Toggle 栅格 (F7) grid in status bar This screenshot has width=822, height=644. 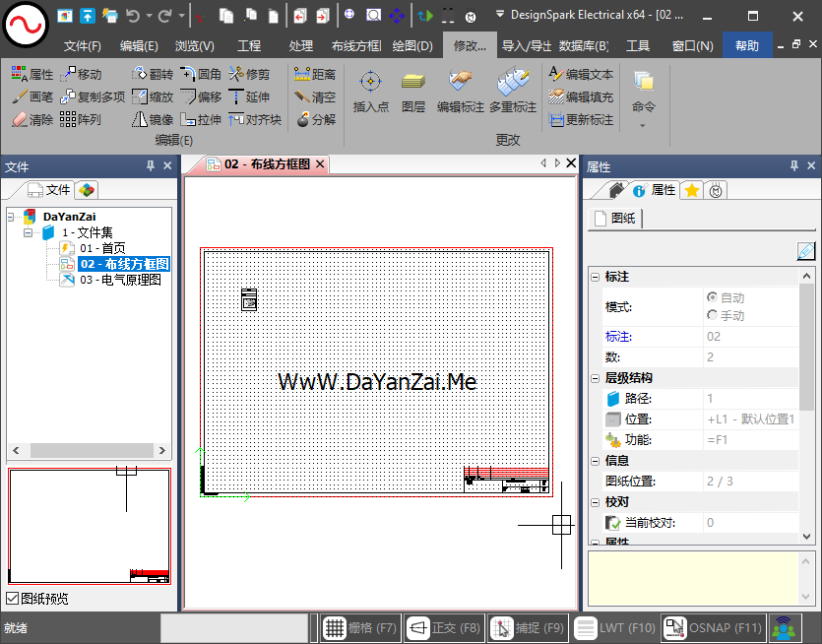click(360, 627)
